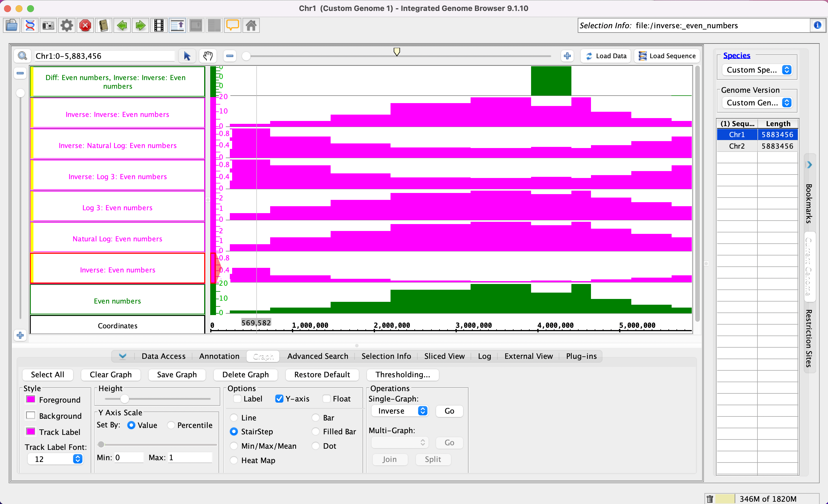
Task: Click the green left arrow icon
Action: pyautogui.click(x=122, y=26)
